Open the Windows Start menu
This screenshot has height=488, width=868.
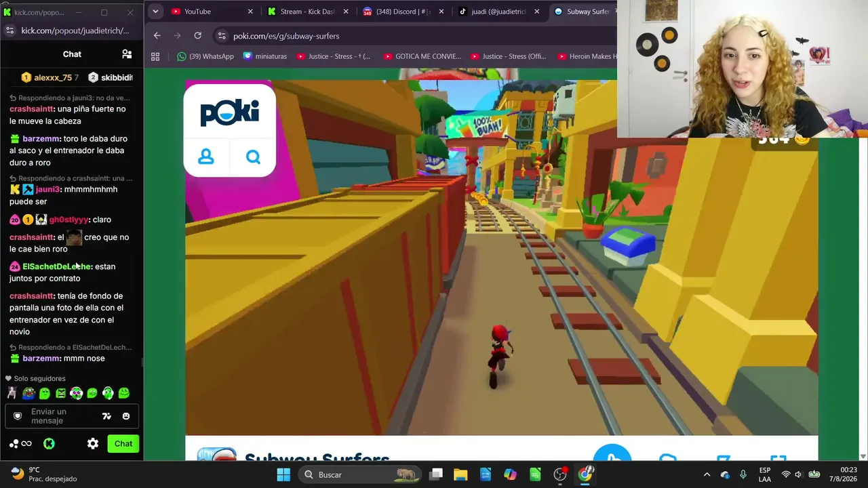tap(283, 474)
